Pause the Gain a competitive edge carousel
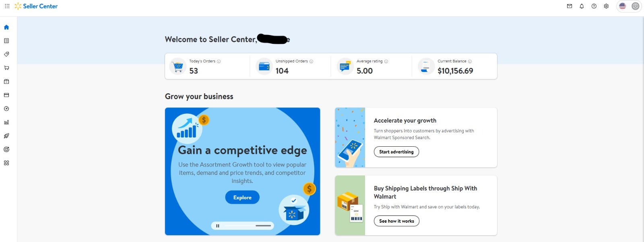The image size is (644, 242). (x=219, y=226)
